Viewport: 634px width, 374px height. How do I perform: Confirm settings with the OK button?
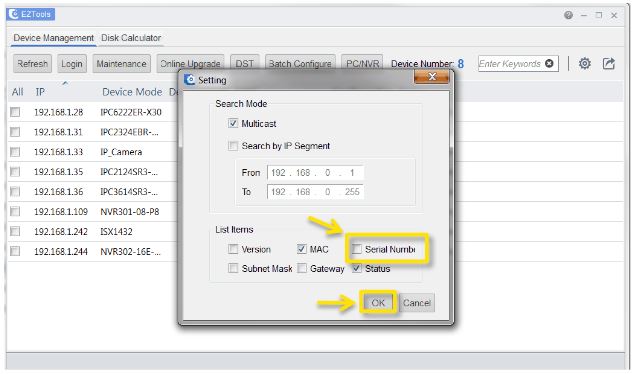tap(378, 302)
